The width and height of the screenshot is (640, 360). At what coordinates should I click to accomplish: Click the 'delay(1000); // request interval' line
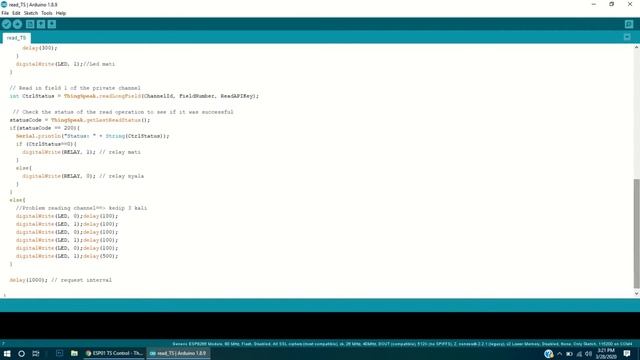pos(60,280)
